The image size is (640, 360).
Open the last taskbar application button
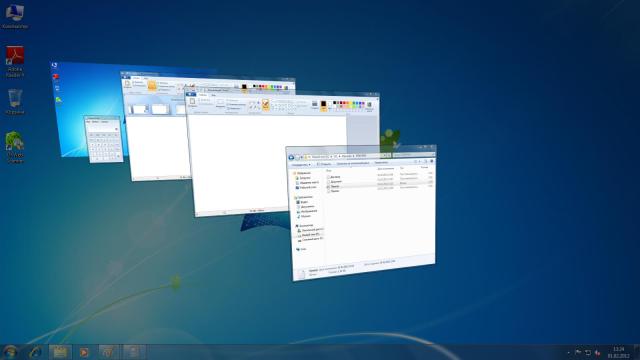pyautogui.click(x=133, y=352)
